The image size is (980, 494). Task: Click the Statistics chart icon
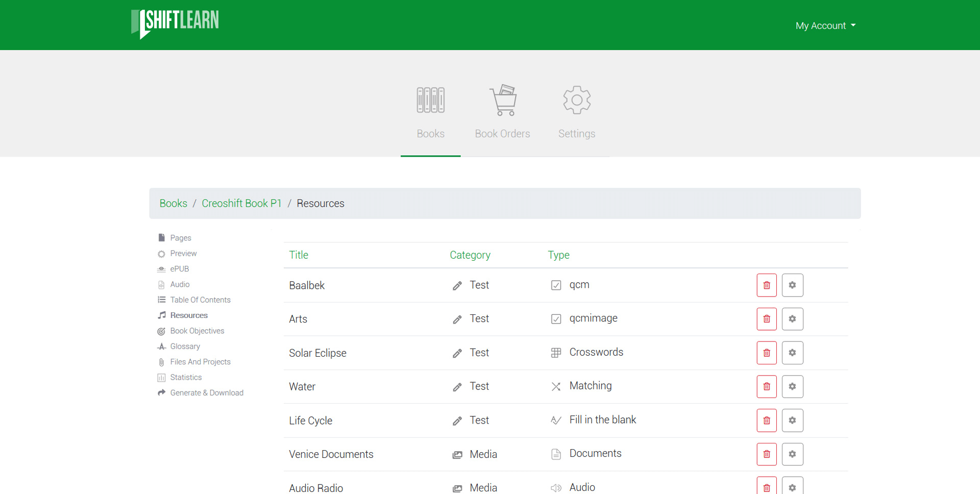pyautogui.click(x=161, y=378)
